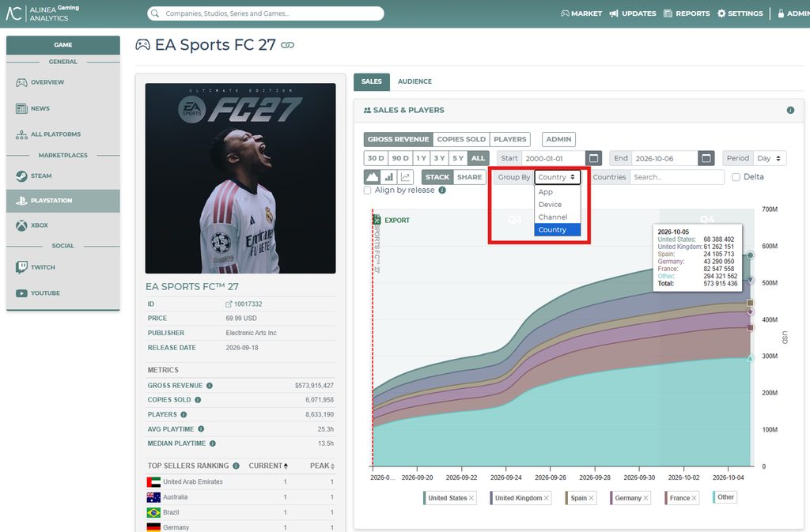Open the Updates menu
This screenshot has width=810, height=532.
(x=633, y=13)
